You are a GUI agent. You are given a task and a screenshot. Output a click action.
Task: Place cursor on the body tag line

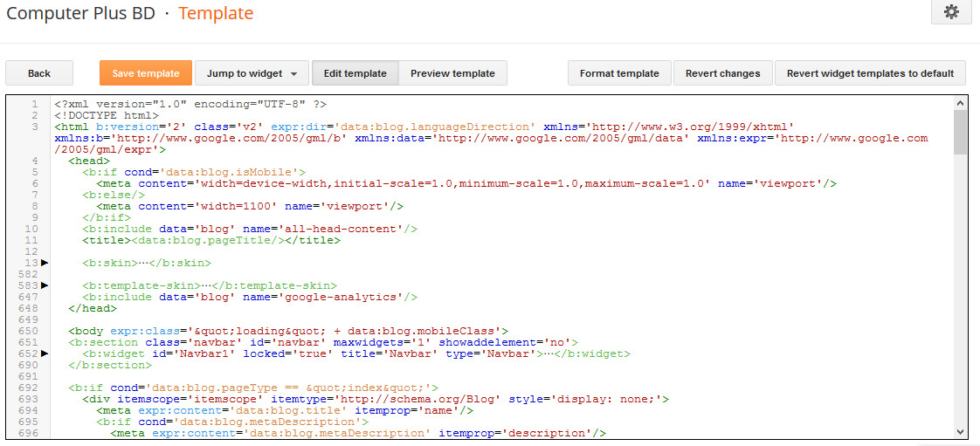(288, 331)
